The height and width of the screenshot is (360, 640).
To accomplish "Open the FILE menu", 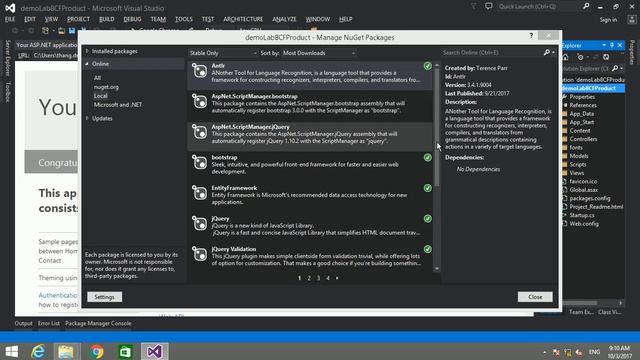I will click(10, 19).
